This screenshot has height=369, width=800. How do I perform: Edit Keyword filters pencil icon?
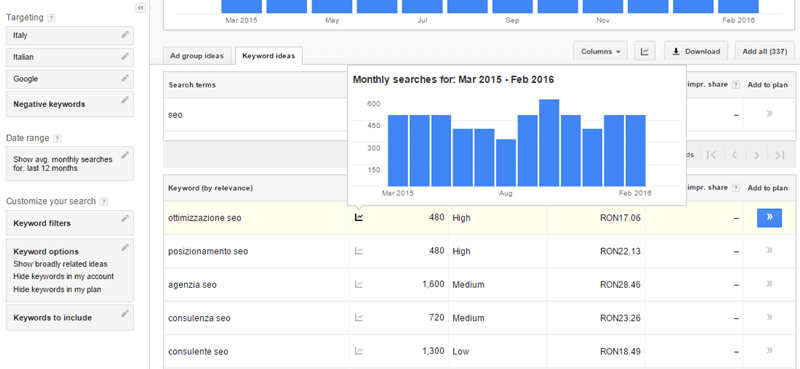[x=125, y=218]
